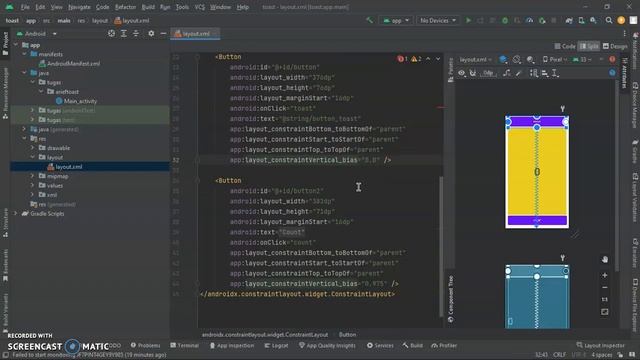Open the App Quality Insights window
This screenshot has width=640, height=360.
(x=327, y=345)
